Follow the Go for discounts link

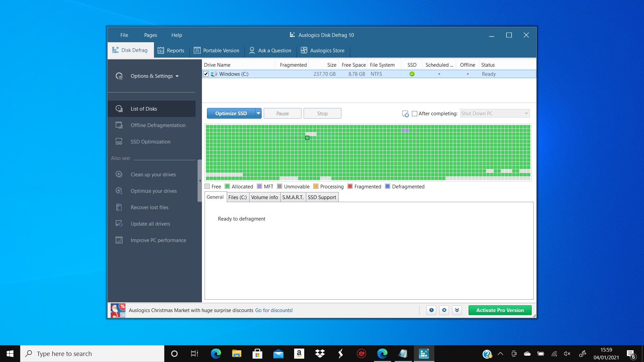coord(274,310)
